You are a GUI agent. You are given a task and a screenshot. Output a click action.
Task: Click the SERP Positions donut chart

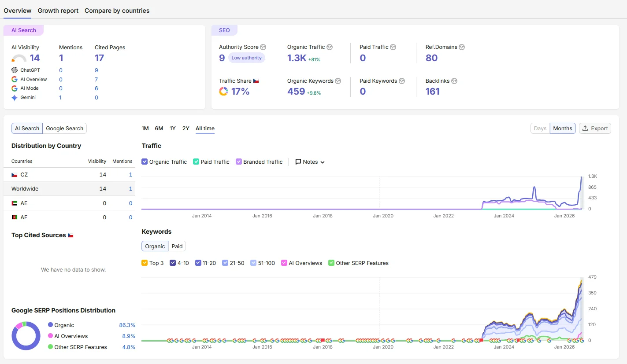pyautogui.click(x=26, y=336)
